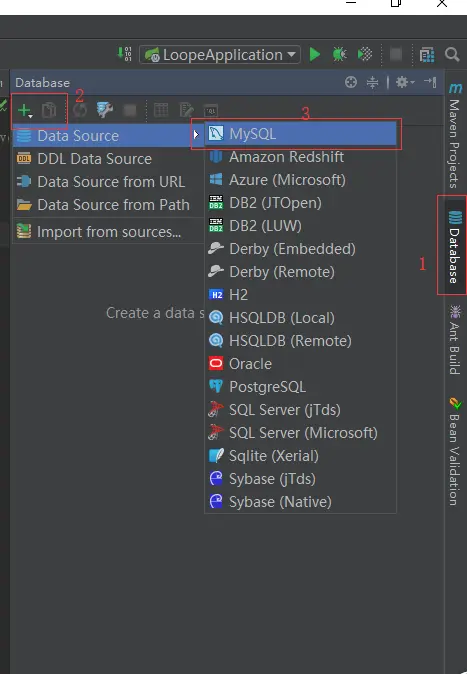Open LoopeApplication run configuration dropdown
The width and height of the screenshot is (467, 674).
tap(220, 55)
